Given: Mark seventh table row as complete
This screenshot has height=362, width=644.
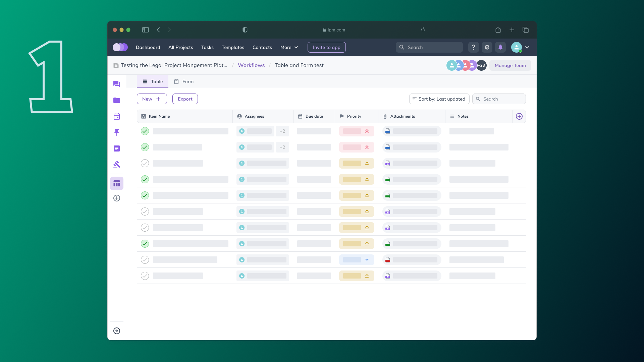Looking at the screenshot, I should [x=145, y=228].
